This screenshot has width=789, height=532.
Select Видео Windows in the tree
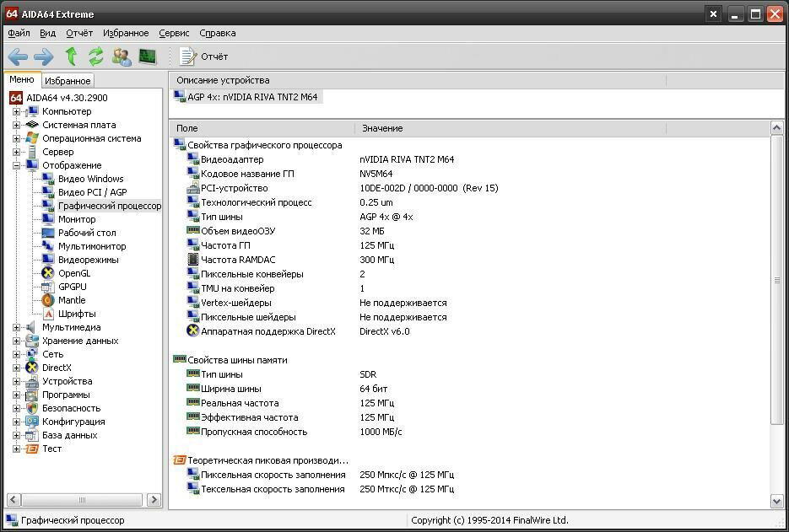(90, 179)
